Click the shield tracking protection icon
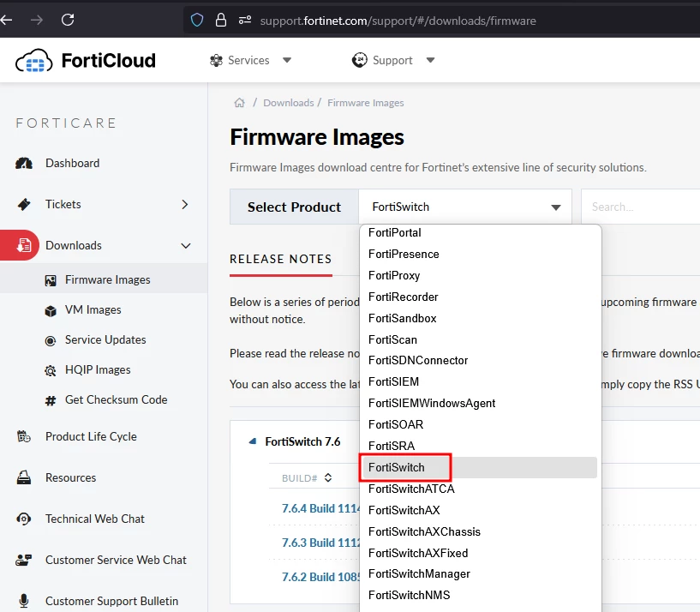The image size is (700, 612). (197, 20)
